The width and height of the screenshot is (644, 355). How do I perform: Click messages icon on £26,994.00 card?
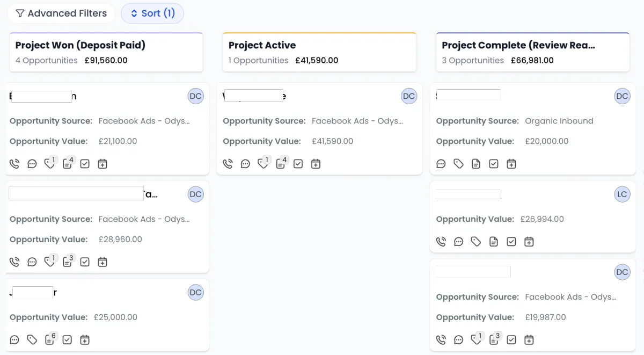coord(458,242)
